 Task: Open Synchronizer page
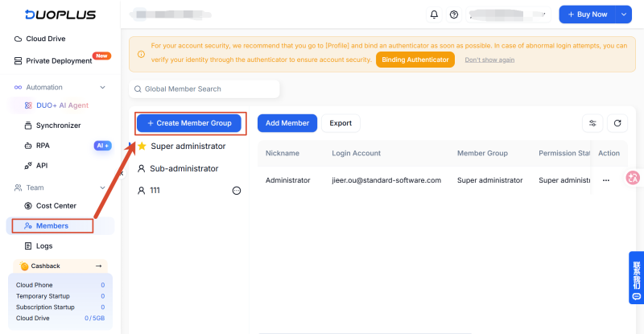click(x=52, y=126)
